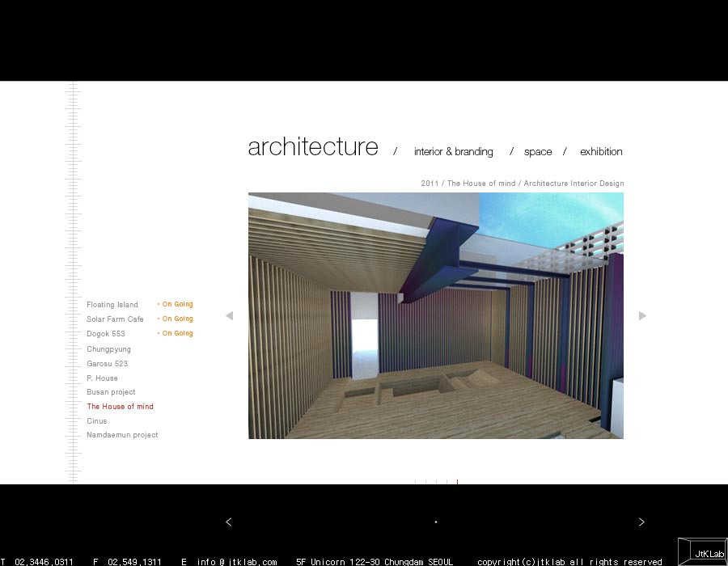Click the project caption 2011 / The House of mind
This screenshot has height=566, width=728.
523,184
